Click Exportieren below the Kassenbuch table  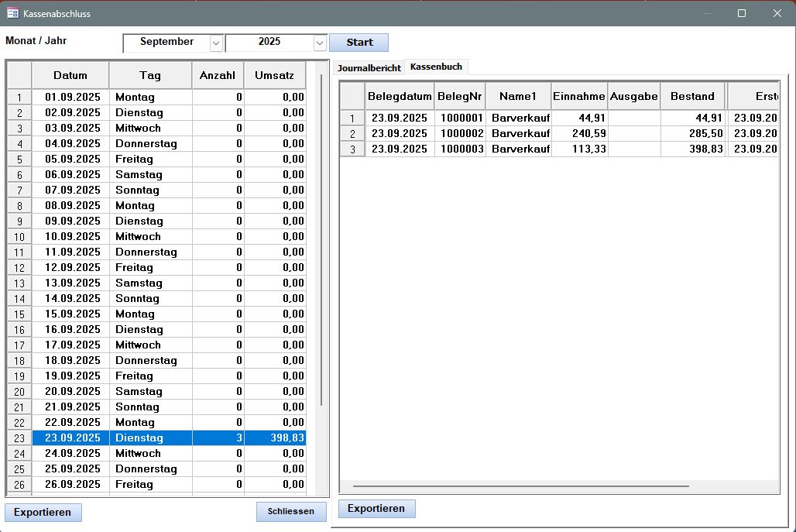point(376,509)
